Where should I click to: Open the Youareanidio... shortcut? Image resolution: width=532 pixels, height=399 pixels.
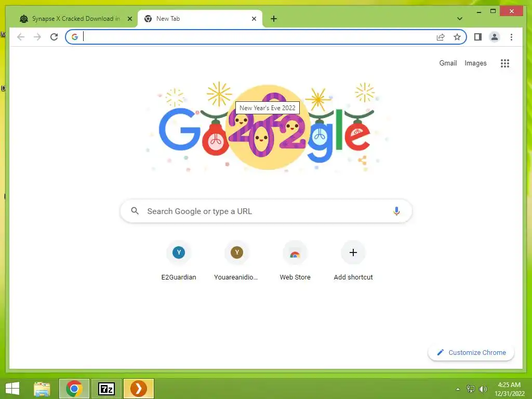236,261
